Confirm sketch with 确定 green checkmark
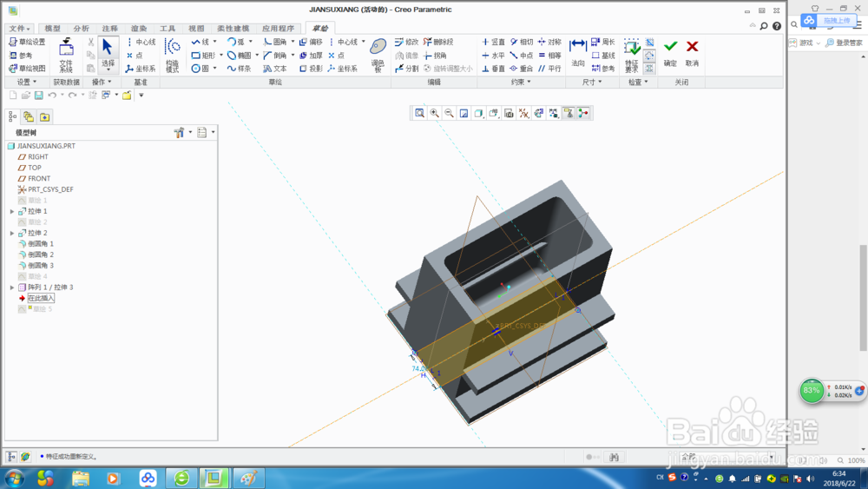The height and width of the screenshot is (489, 868). (x=670, y=53)
